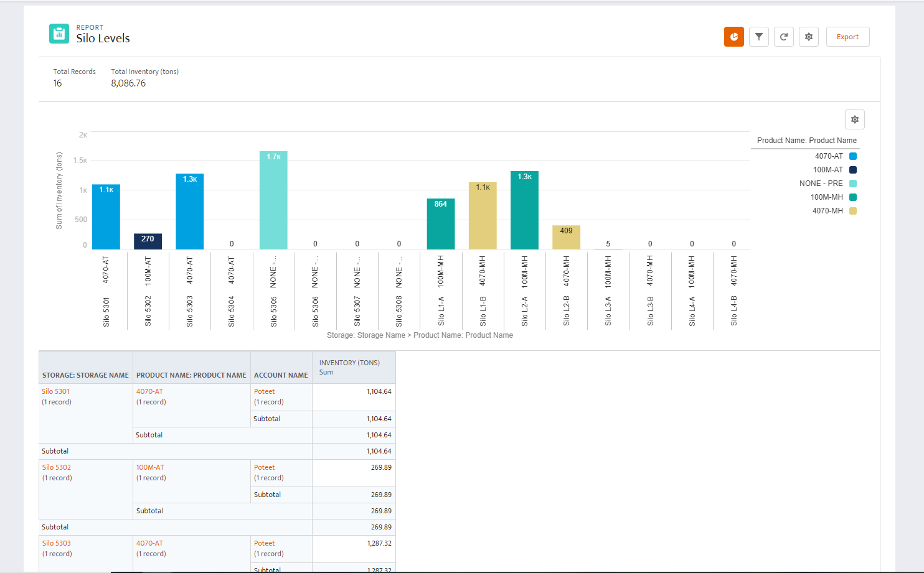
Task: Open the chart properties gear
Action: coord(855,119)
